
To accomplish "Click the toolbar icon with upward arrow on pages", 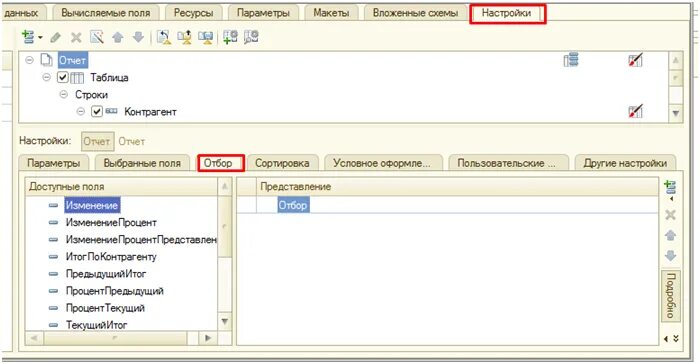I will [x=185, y=37].
